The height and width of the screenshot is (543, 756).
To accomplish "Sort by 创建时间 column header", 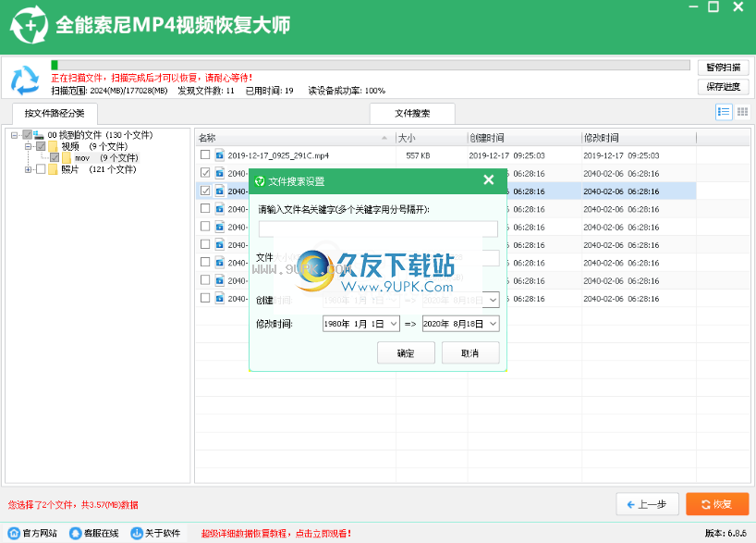I will pos(525,138).
